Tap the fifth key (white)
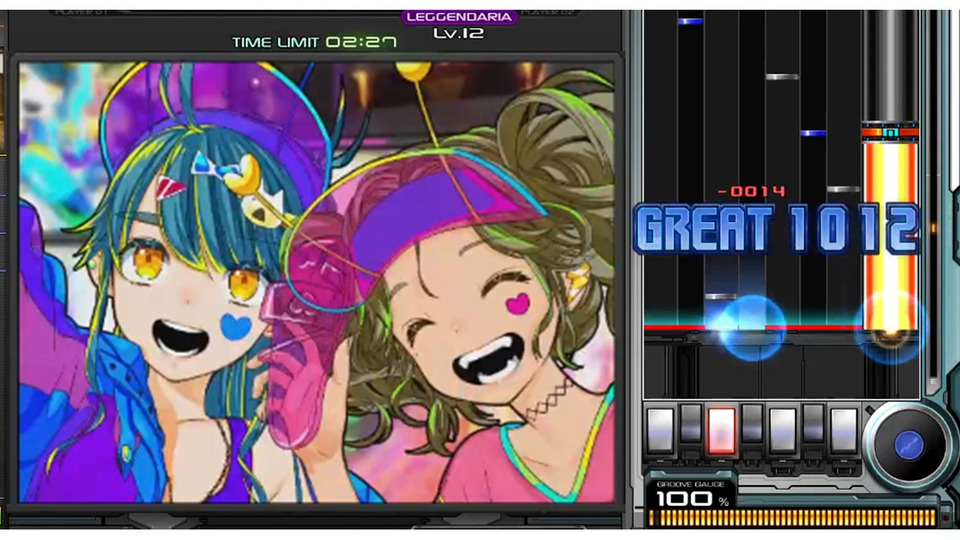 (x=782, y=430)
